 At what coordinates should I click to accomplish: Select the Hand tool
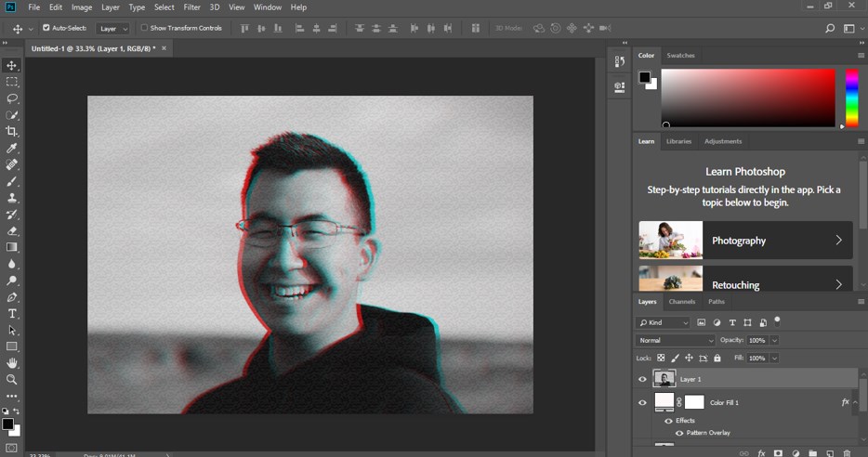click(x=12, y=363)
